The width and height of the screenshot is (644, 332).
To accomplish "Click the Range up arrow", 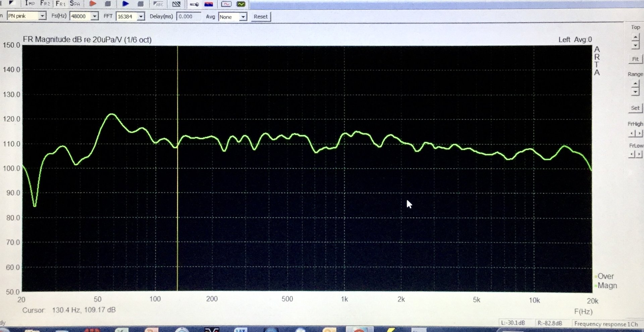I will pyautogui.click(x=635, y=83).
